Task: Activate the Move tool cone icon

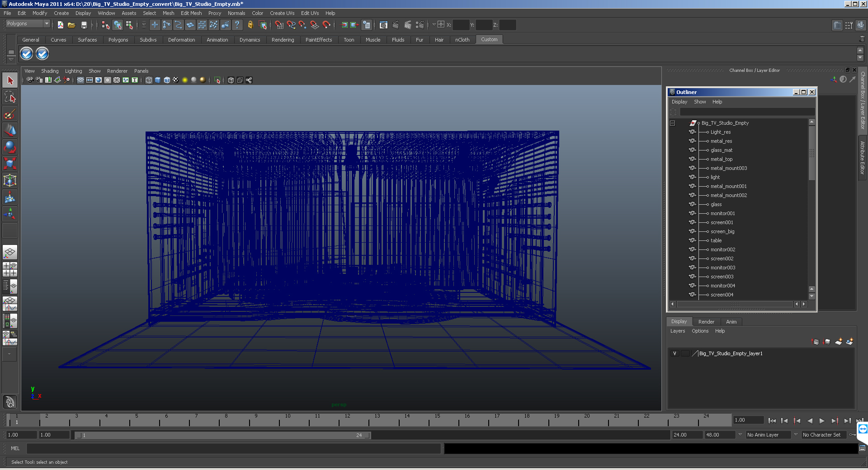Action: (10, 130)
